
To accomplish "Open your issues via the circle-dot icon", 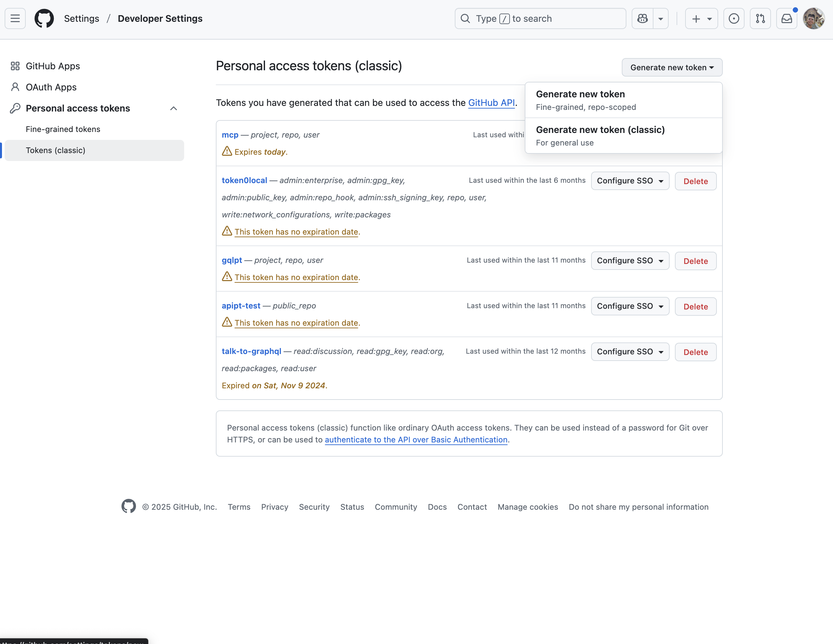I will tap(734, 18).
